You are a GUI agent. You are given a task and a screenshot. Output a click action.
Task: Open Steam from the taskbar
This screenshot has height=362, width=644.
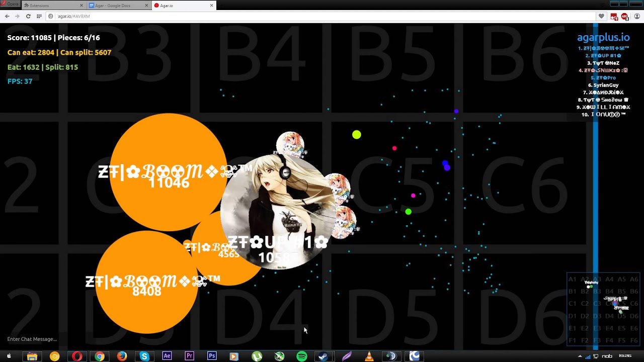pyautogui.click(x=324, y=356)
